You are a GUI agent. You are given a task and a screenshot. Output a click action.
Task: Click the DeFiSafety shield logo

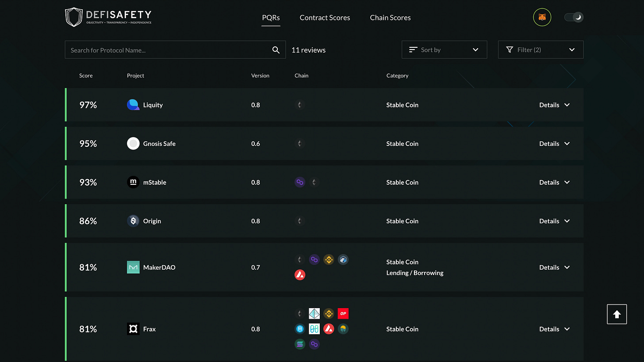[x=74, y=17]
